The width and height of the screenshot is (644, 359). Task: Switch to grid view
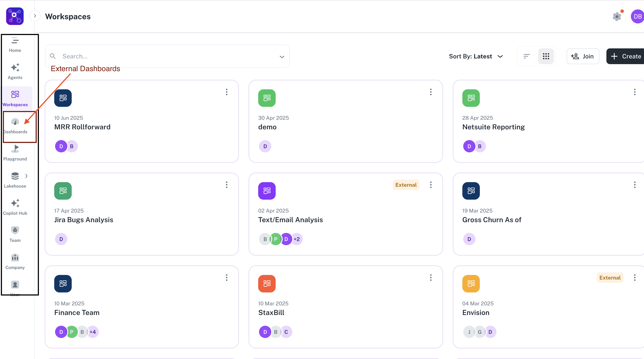tap(546, 56)
